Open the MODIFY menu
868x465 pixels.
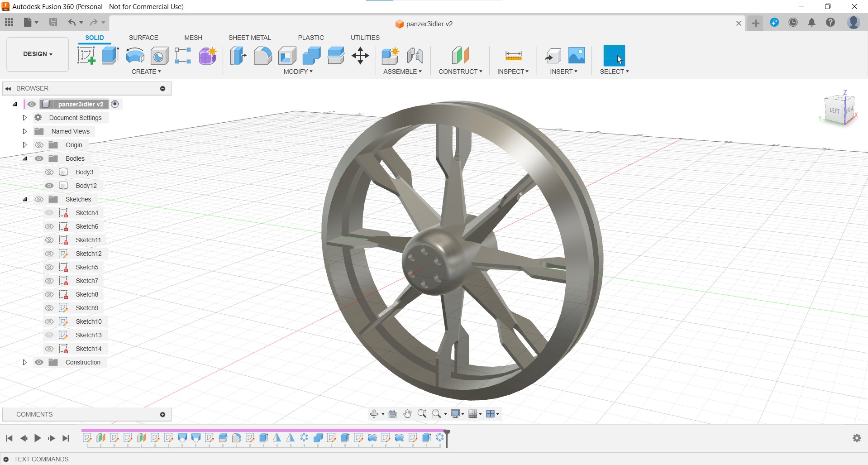(x=298, y=72)
